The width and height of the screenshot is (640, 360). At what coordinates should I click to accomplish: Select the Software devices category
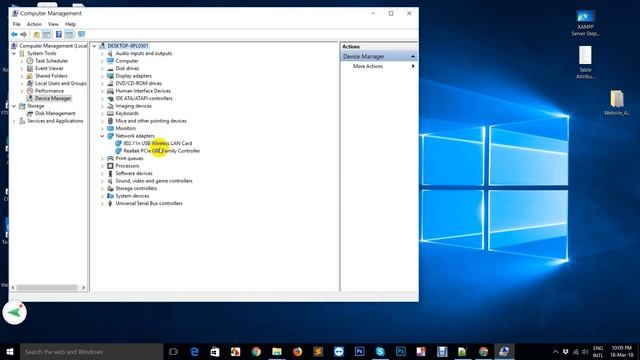point(134,173)
